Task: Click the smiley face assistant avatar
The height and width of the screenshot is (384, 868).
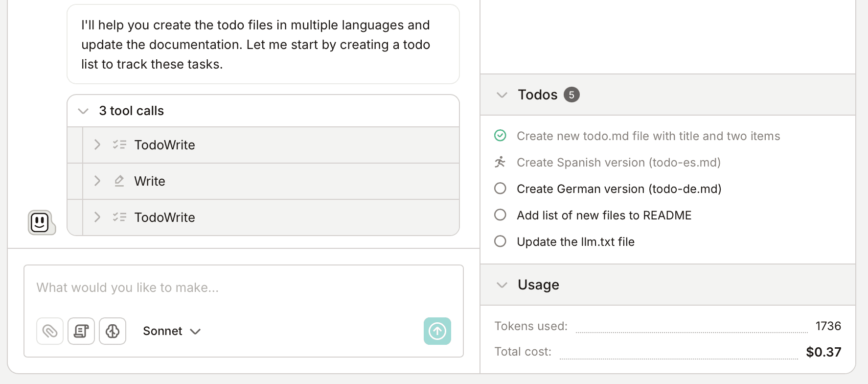Action: click(41, 223)
